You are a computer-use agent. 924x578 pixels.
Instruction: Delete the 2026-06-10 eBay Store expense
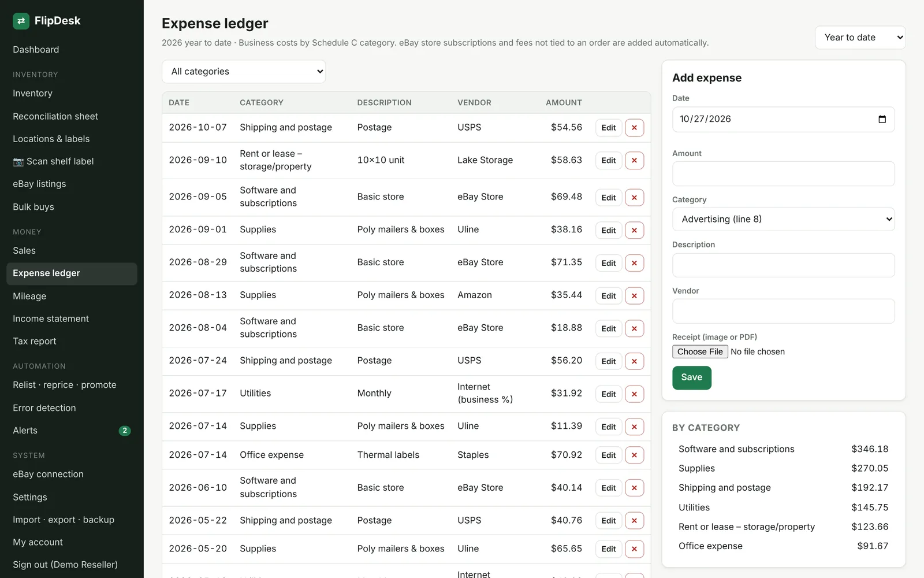click(x=634, y=488)
